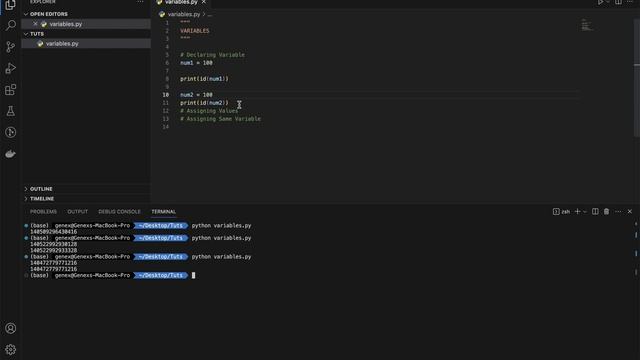This screenshot has height=360, width=640.
Task: Click the num2 = 100 code line
Action: point(196,95)
